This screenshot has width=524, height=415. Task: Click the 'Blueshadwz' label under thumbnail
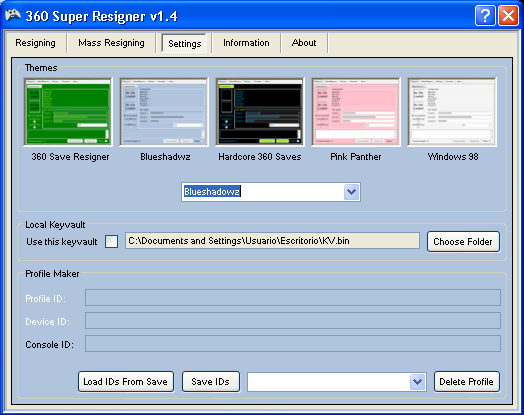click(165, 157)
